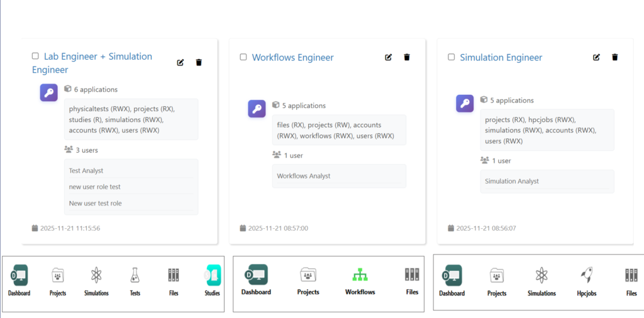
Task: Click the Test Analyst user entry
Action: (86, 170)
